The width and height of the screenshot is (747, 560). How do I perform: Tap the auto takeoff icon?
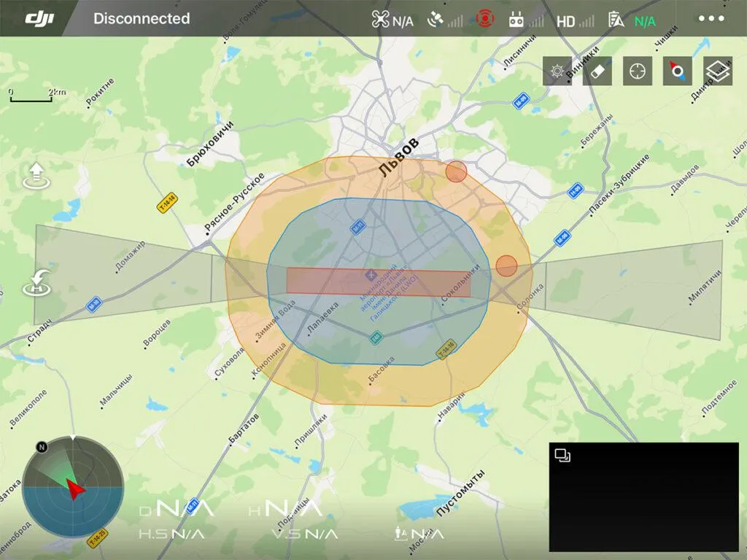[x=36, y=175]
